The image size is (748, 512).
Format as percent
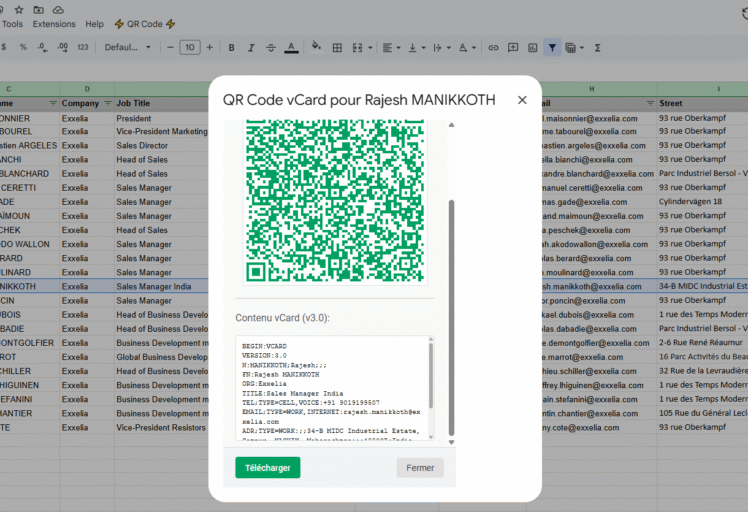pos(23,47)
